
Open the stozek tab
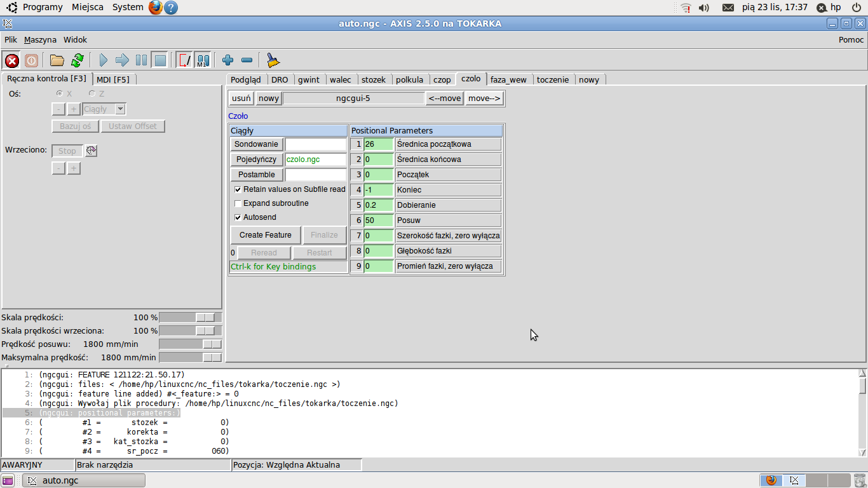374,79
